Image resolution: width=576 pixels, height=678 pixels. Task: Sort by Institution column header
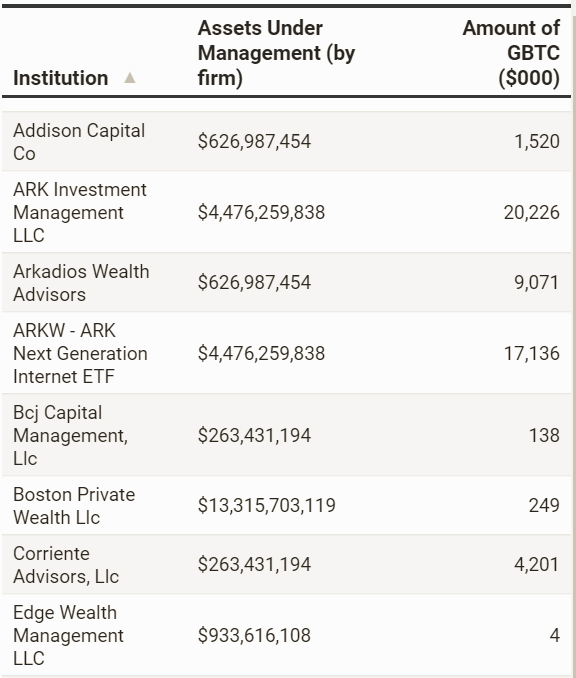coord(61,78)
